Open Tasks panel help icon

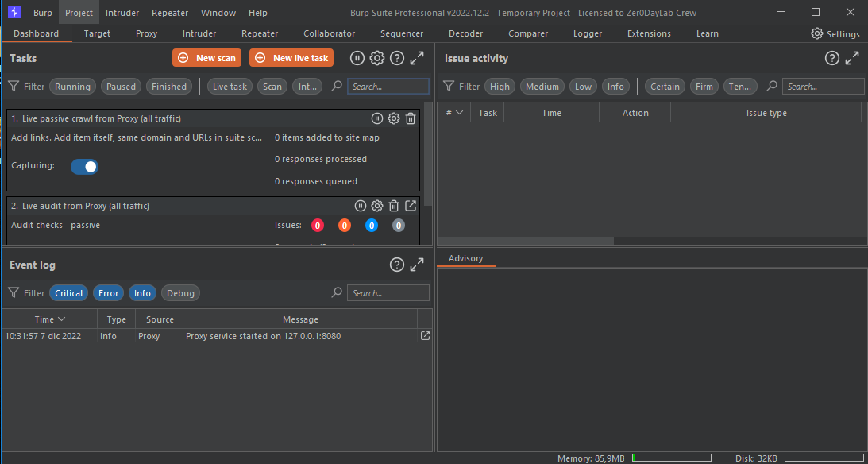[397, 57]
